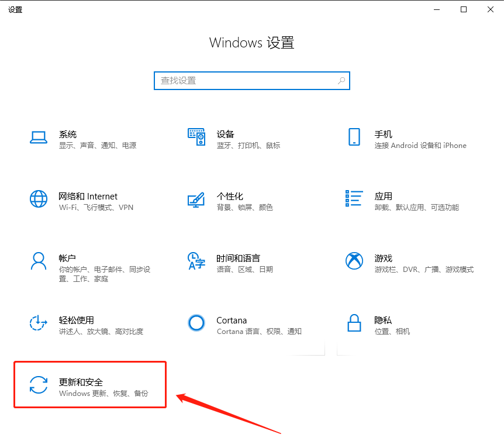Open 网络和 Internet settings title
This screenshot has height=448, width=504.
pos(88,196)
